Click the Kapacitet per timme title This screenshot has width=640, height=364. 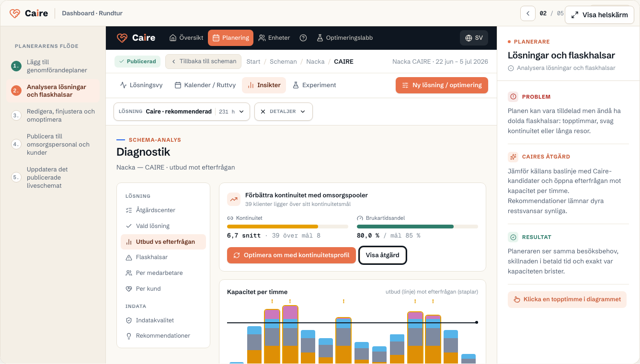point(257,292)
